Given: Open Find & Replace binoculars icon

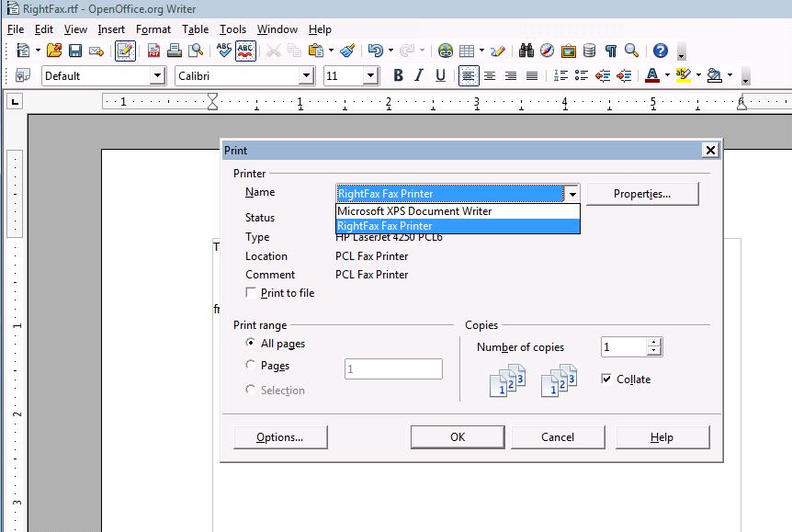Looking at the screenshot, I should [x=526, y=51].
